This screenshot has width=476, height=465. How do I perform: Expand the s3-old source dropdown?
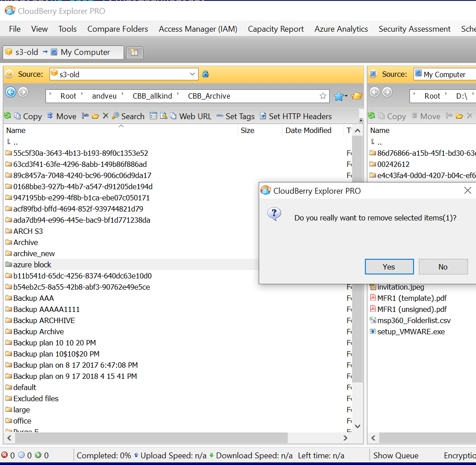coord(192,74)
